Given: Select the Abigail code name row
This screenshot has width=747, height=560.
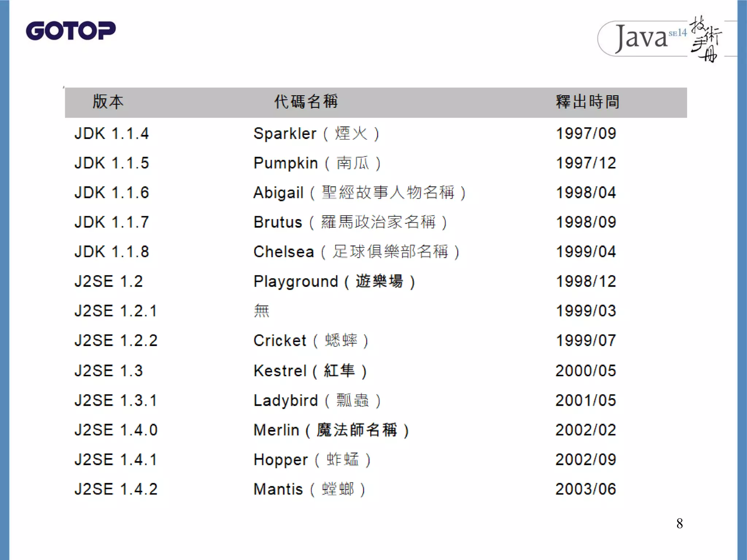Looking at the screenshot, I should [359, 192].
